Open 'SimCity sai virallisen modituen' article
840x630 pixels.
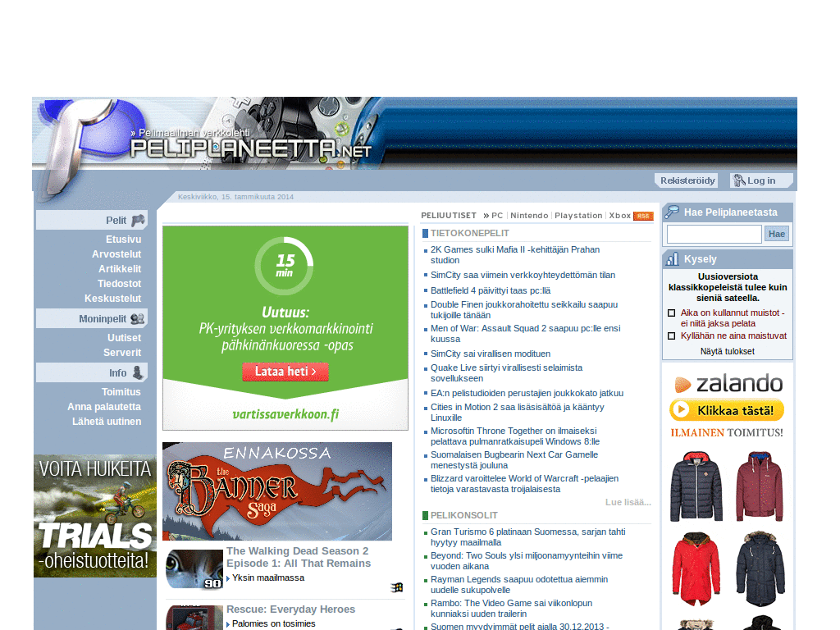click(491, 354)
